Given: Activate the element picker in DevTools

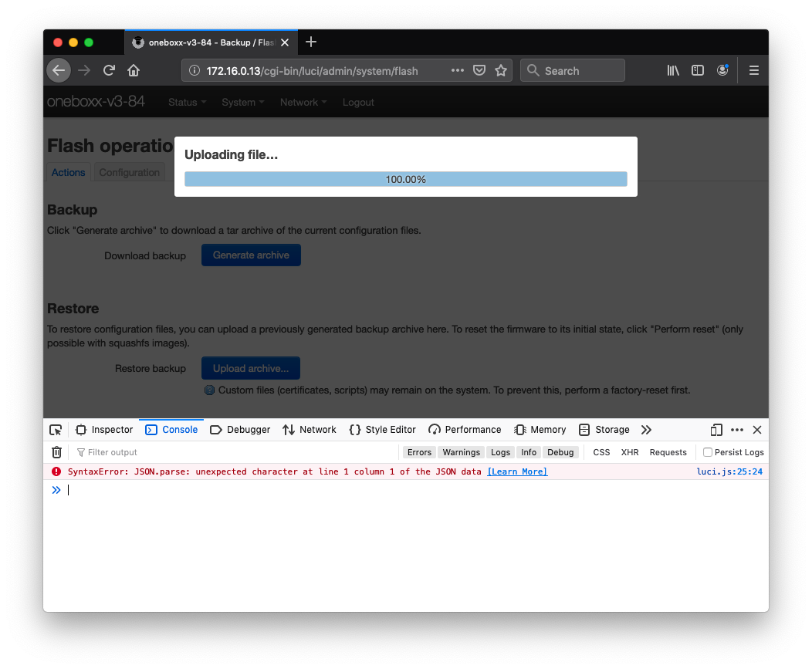Looking at the screenshot, I should pos(55,430).
